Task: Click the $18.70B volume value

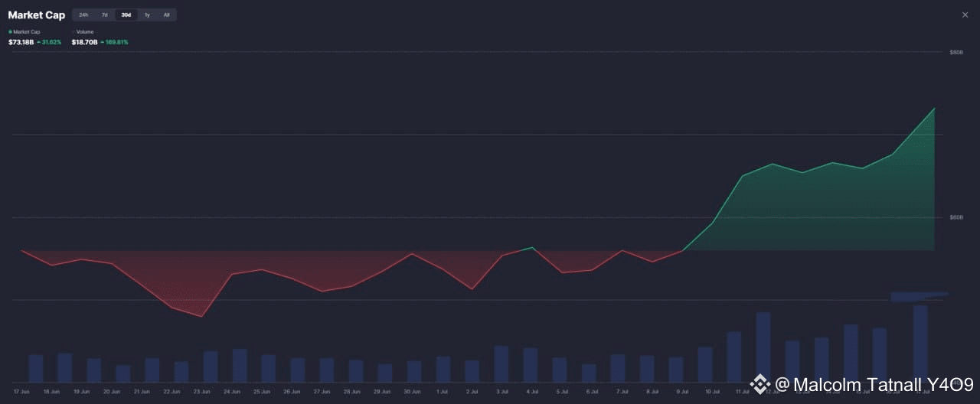Action: pos(84,41)
